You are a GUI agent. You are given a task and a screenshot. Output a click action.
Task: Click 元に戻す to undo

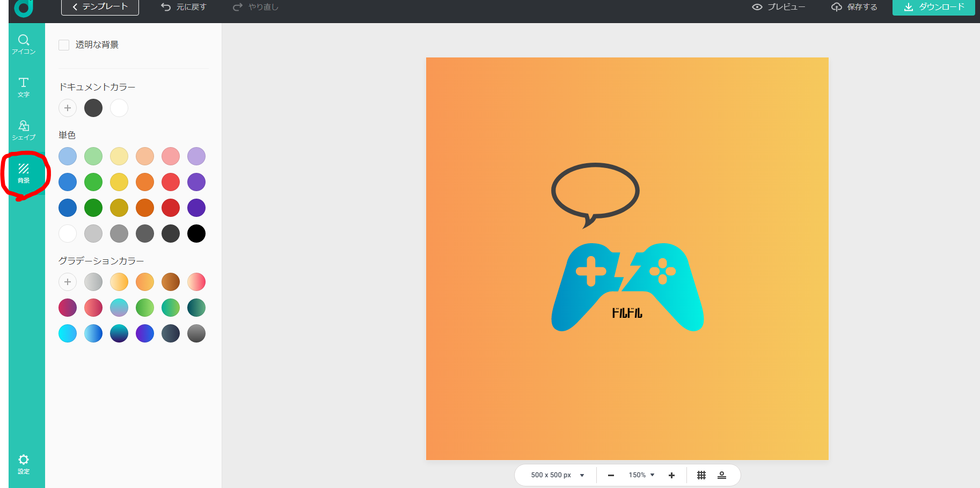click(184, 7)
